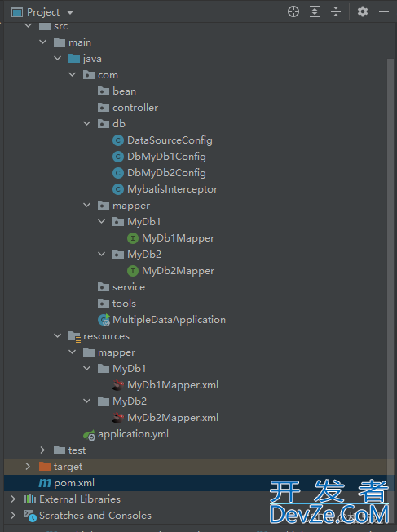
Task: Click the DataSourceConfig class icon
Action: pos(118,140)
